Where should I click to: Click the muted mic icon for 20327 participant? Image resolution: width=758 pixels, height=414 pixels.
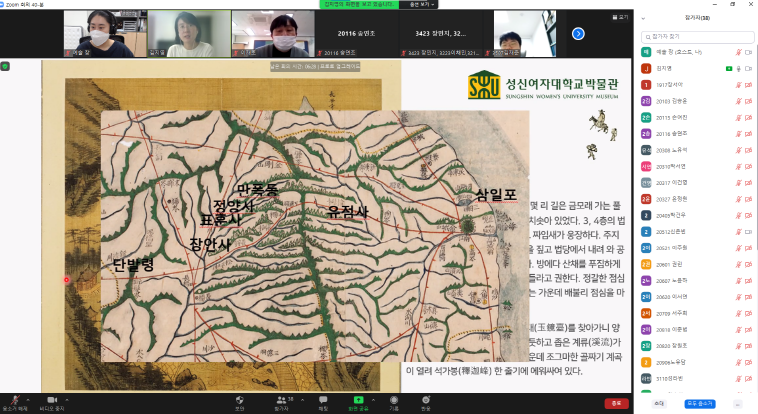[739, 199]
